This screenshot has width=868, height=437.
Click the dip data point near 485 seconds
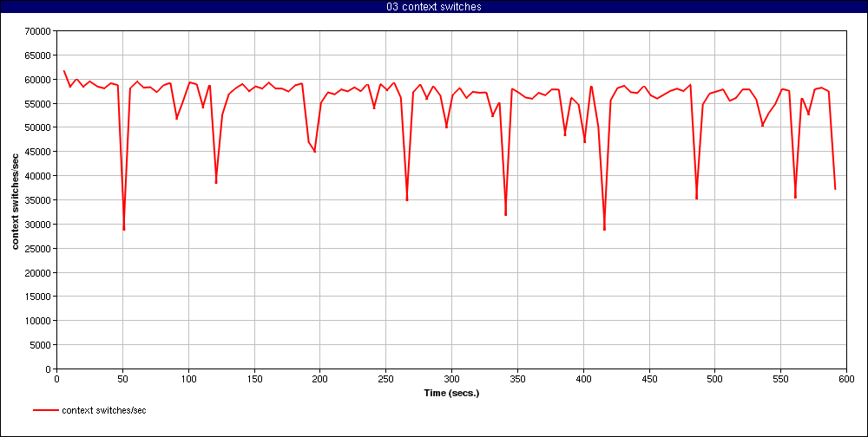click(696, 198)
